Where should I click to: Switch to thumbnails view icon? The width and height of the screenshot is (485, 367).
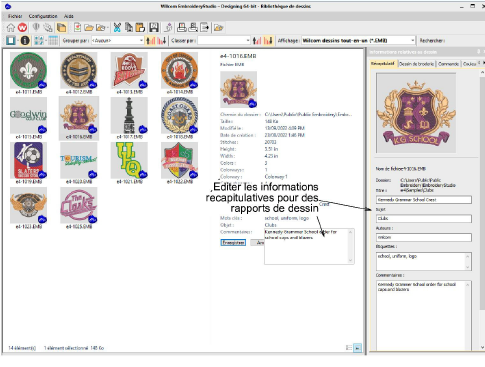39,41
